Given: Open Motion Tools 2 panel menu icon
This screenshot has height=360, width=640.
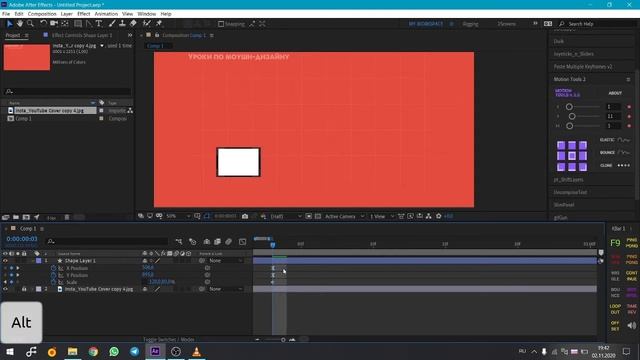Looking at the screenshot, I should pos(628,80).
